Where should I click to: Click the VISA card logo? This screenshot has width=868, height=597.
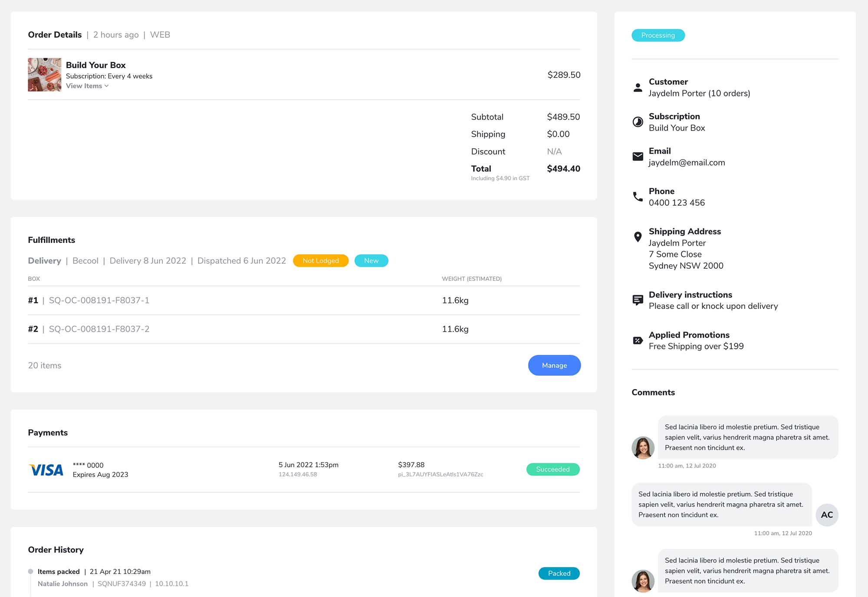pyautogui.click(x=46, y=470)
